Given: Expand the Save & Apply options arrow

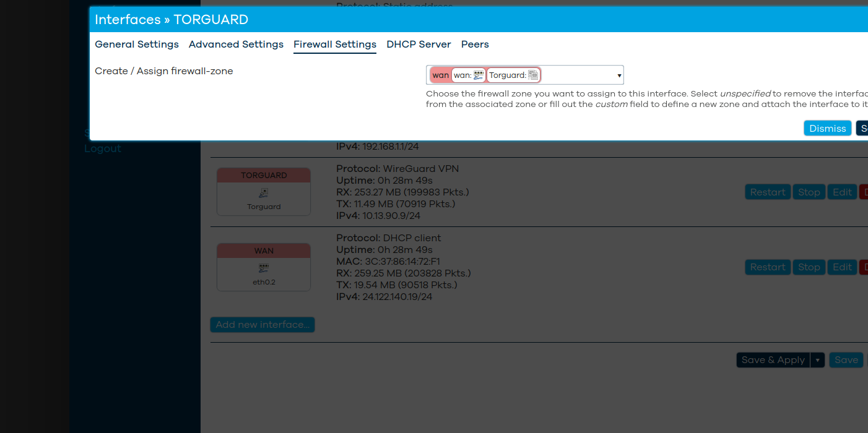Looking at the screenshot, I should click(817, 360).
